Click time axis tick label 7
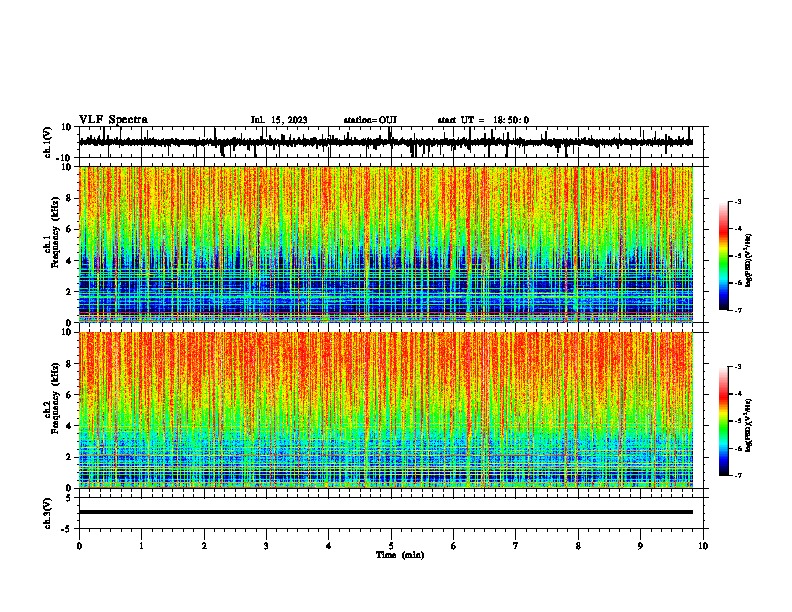 (516, 546)
